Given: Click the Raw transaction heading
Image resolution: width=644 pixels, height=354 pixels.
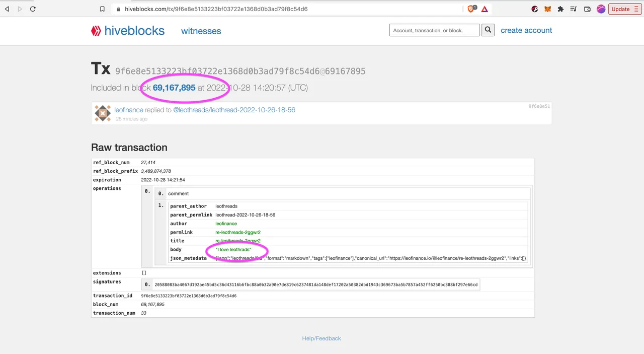Looking at the screenshot, I should [x=129, y=148].
